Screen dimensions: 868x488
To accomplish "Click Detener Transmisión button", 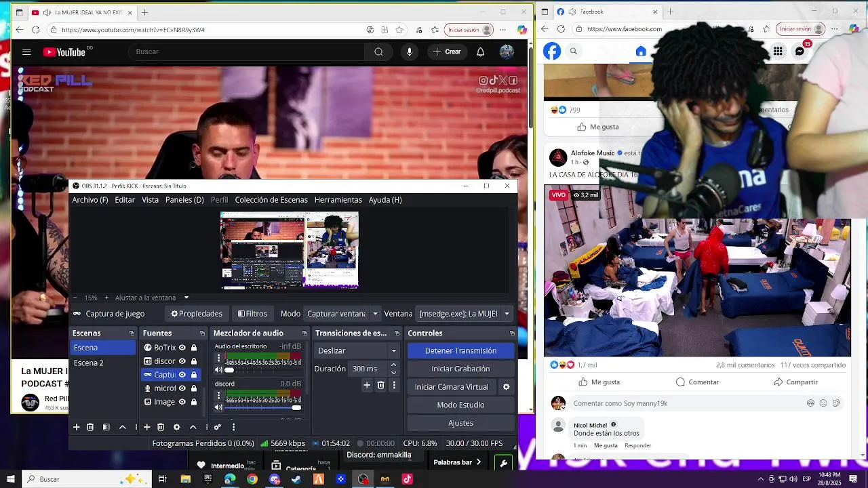I will coord(460,350).
